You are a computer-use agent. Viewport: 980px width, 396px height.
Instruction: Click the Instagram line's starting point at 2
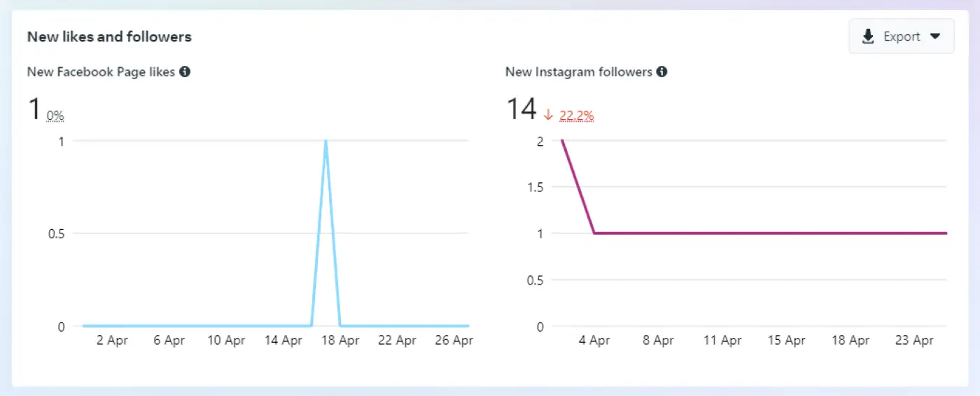pyautogui.click(x=562, y=141)
